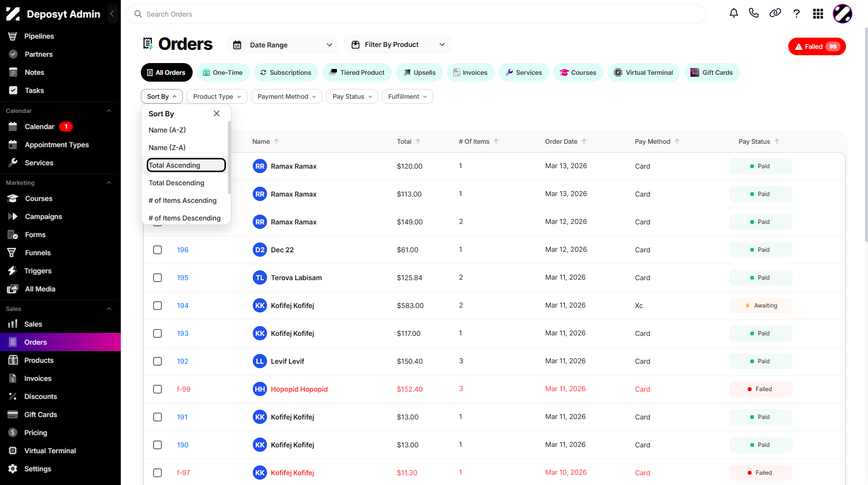Viewport: 868px width, 485px height.
Task: Select the checkbox for order f-99
Action: coord(157,389)
